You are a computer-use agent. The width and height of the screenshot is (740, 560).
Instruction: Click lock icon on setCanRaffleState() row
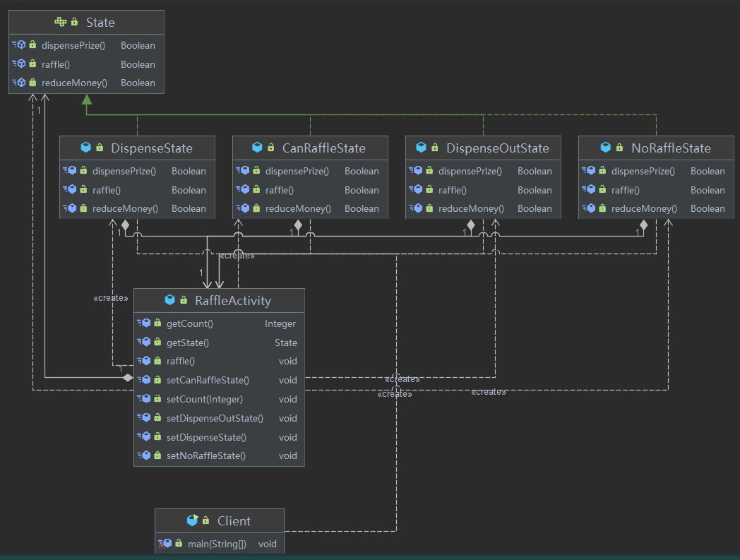(x=157, y=380)
